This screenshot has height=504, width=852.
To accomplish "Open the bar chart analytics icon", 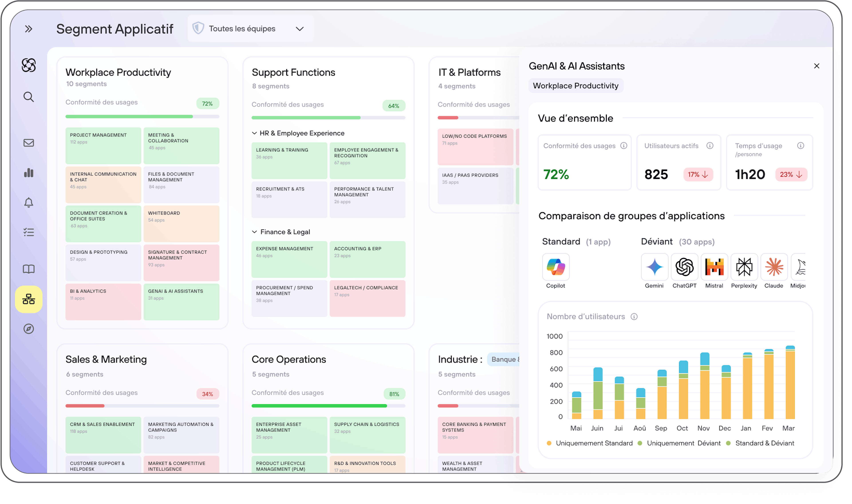I will click(x=29, y=173).
